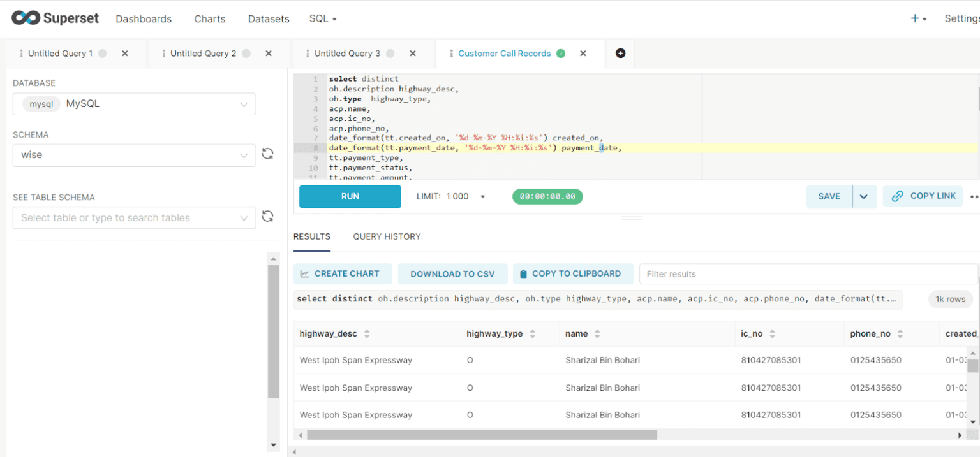Image resolution: width=980 pixels, height=457 pixels.
Task: Download query results to CSV
Action: 452,273
